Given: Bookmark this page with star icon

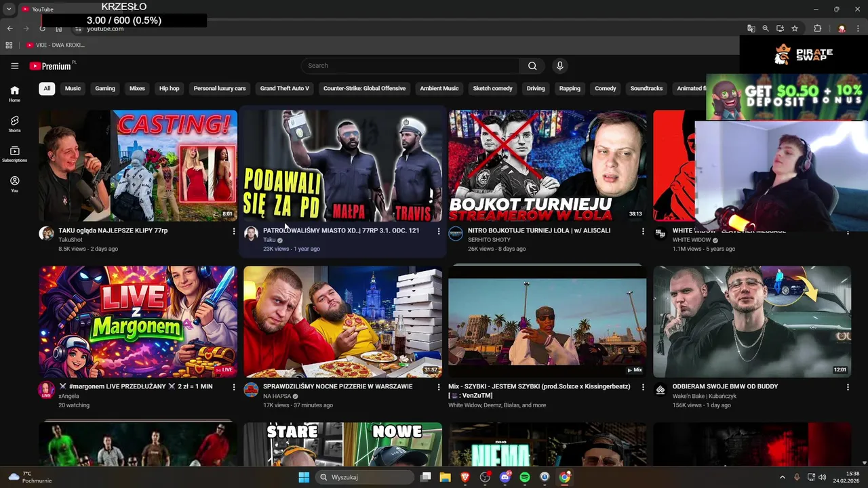Looking at the screenshot, I should pos(795,28).
